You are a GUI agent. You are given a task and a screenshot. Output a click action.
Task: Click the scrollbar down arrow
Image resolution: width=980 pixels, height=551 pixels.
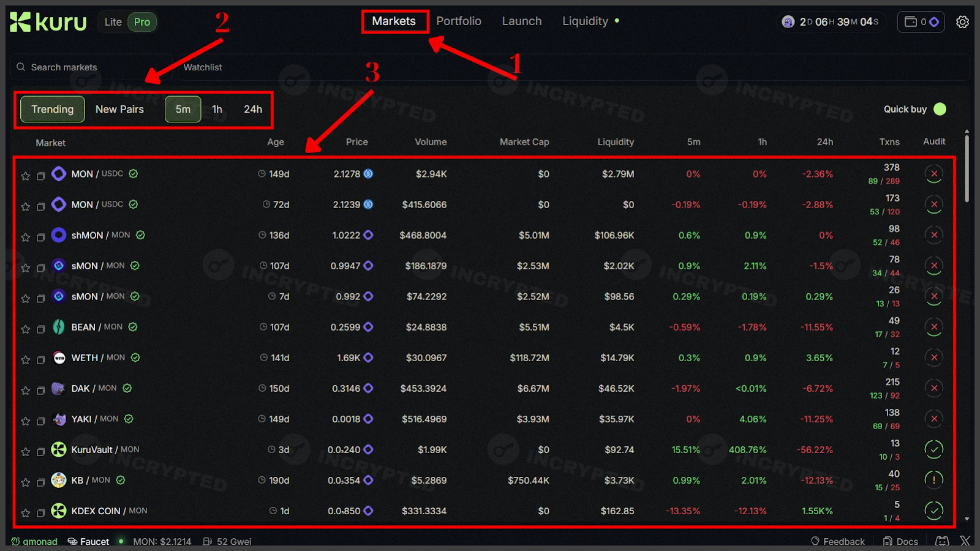click(x=967, y=519)
